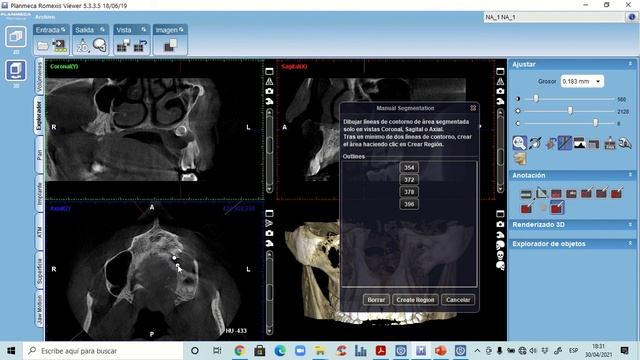Viewport: 640px width, 360px height.
Task: Click the patient name field NA_1 NA_1
Action: [x=554, y=17]
